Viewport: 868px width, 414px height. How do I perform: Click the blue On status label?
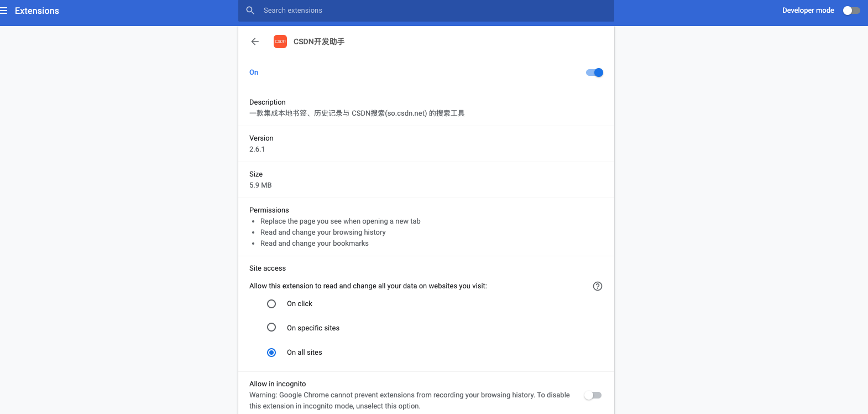[254, 73]
